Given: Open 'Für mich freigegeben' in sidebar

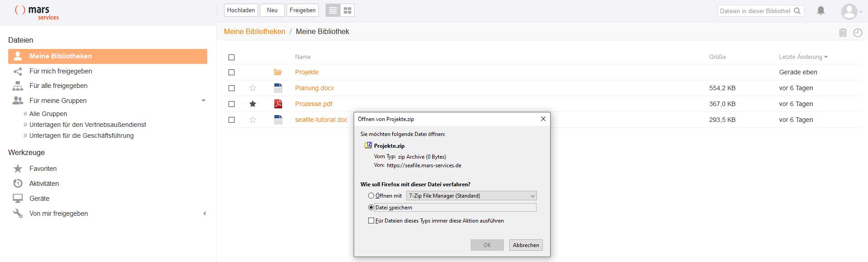Looking at the screenshot, I should 60,71.
